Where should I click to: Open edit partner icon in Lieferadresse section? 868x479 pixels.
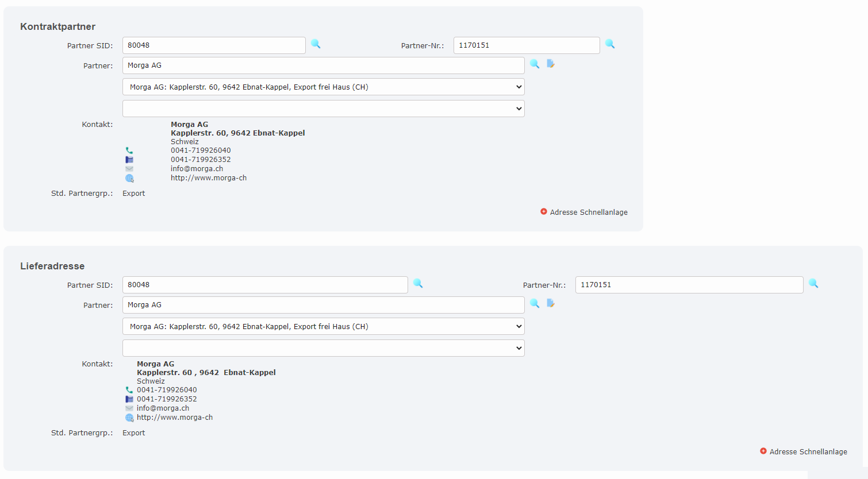[551, 303]
